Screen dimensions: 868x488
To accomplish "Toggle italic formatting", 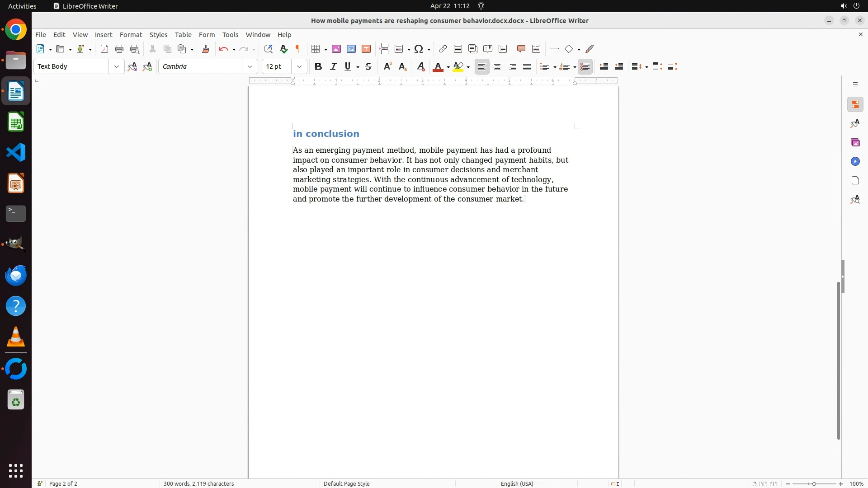I will (x=333, y=66).
